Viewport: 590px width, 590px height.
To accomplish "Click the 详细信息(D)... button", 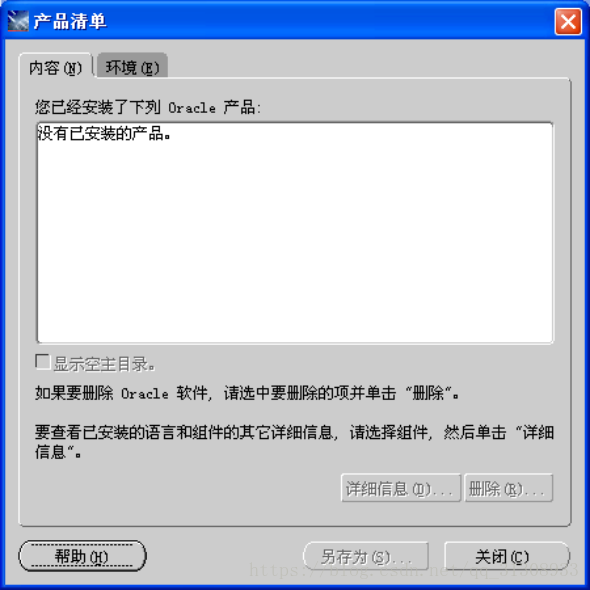I will [x=400, y=488].
